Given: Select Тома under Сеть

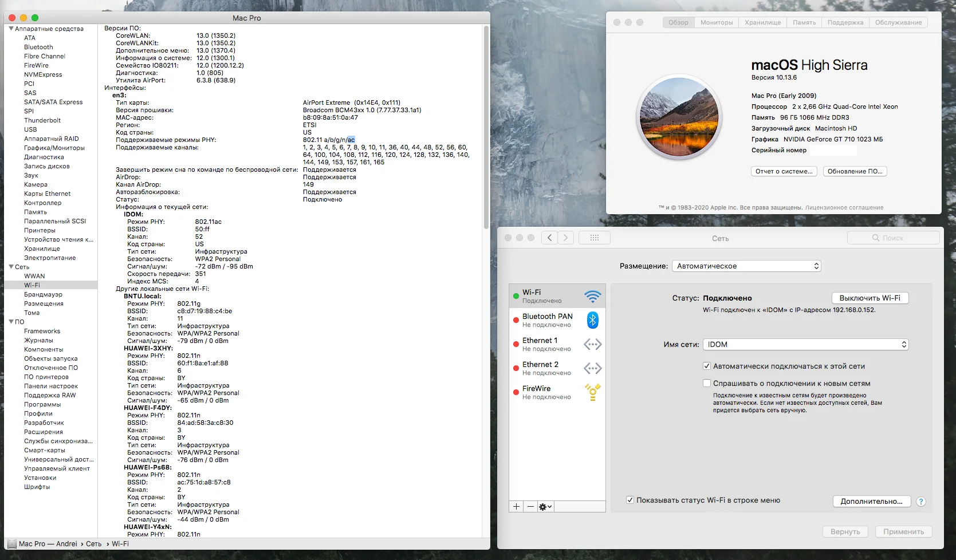Looking at the screenshot, I should point(32,313).
